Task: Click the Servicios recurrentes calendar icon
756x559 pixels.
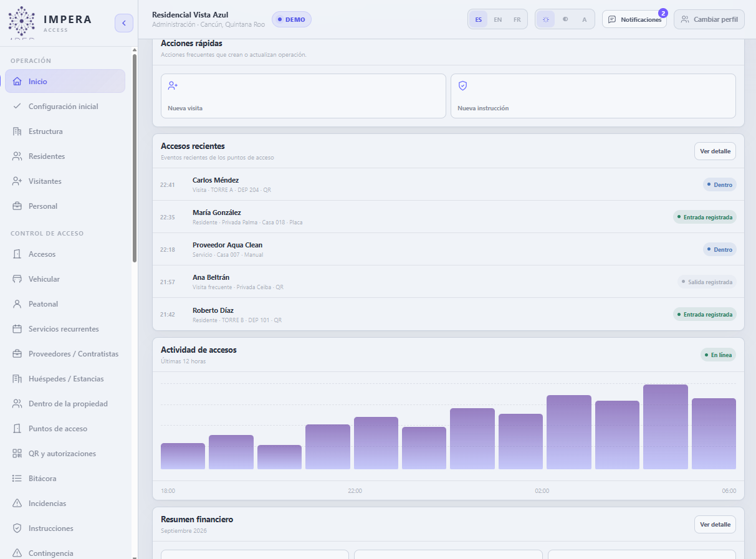Action: click(17, 329)
